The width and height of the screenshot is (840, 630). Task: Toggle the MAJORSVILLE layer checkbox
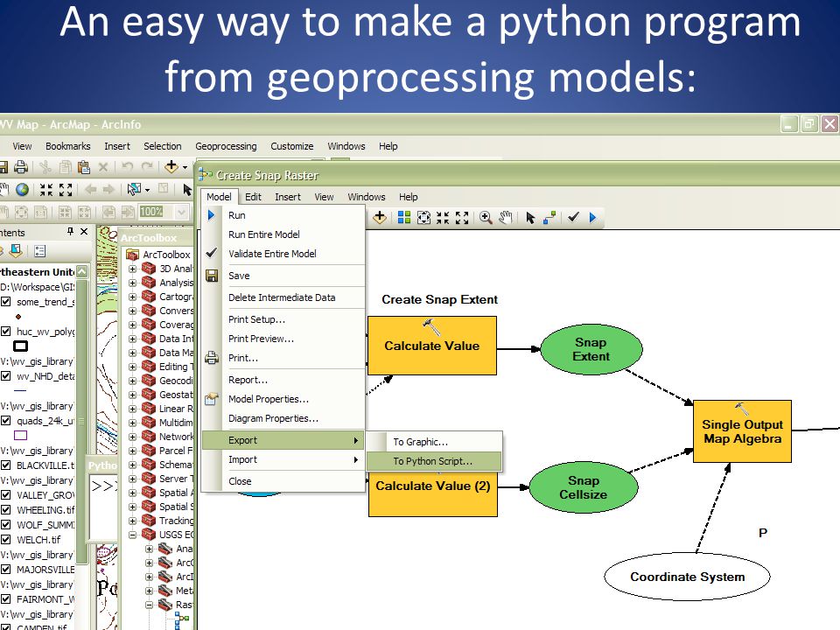pos(5,570)
